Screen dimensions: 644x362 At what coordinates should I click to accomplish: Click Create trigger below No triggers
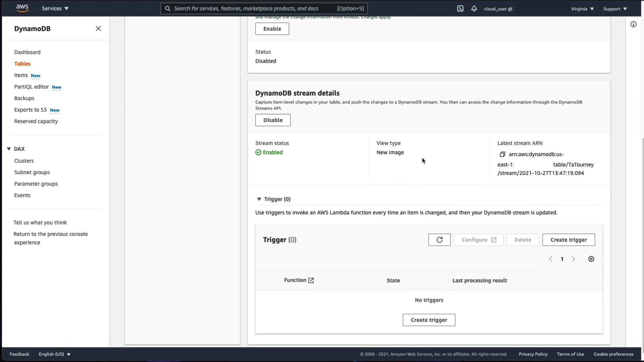click(x=429, y=320)
